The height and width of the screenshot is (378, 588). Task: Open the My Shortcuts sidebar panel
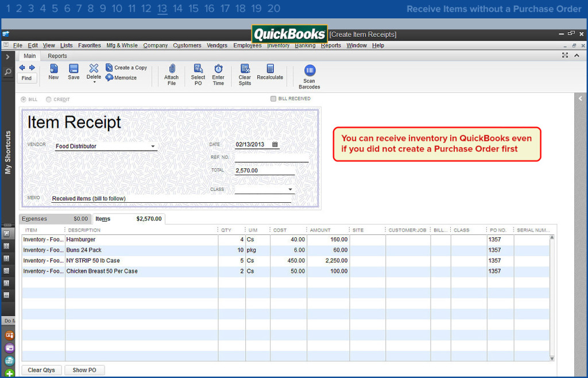[x=8, y=153]
